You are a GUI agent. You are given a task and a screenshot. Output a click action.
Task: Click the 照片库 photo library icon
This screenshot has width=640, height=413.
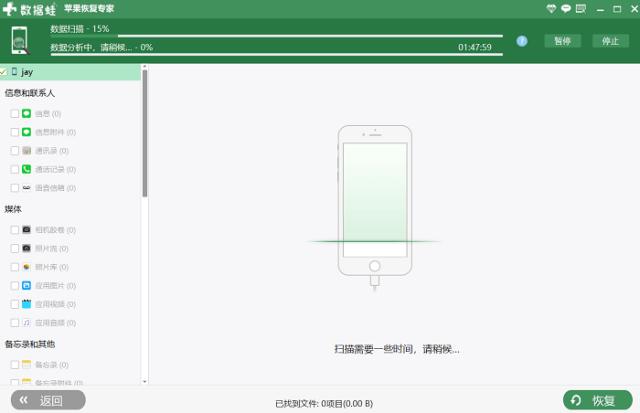[27, 267]
